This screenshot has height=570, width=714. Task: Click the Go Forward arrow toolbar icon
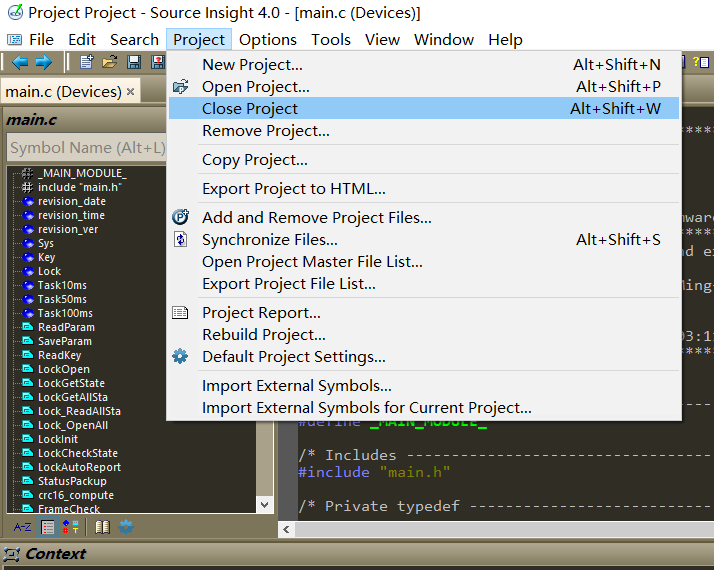tap(44, 62)
